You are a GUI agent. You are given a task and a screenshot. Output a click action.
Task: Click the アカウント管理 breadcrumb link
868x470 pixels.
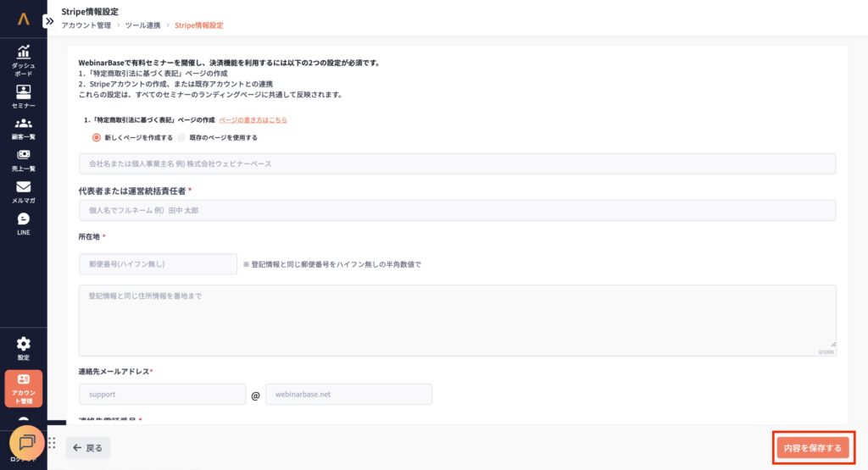[x=86, y=25]
